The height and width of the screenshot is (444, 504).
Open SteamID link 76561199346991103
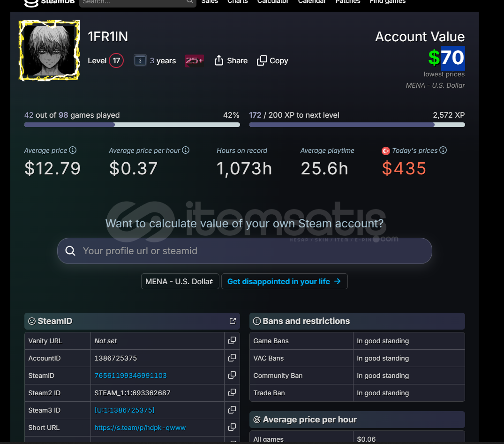pyautogui.click(x=130, y=376)
